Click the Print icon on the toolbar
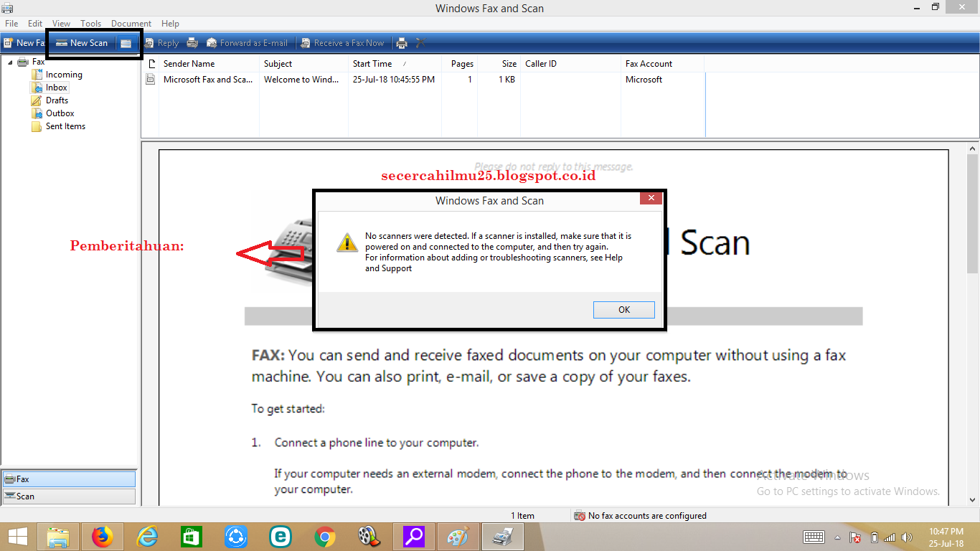The height and width of the screenshot is (551, 980). tap(401, 42)
